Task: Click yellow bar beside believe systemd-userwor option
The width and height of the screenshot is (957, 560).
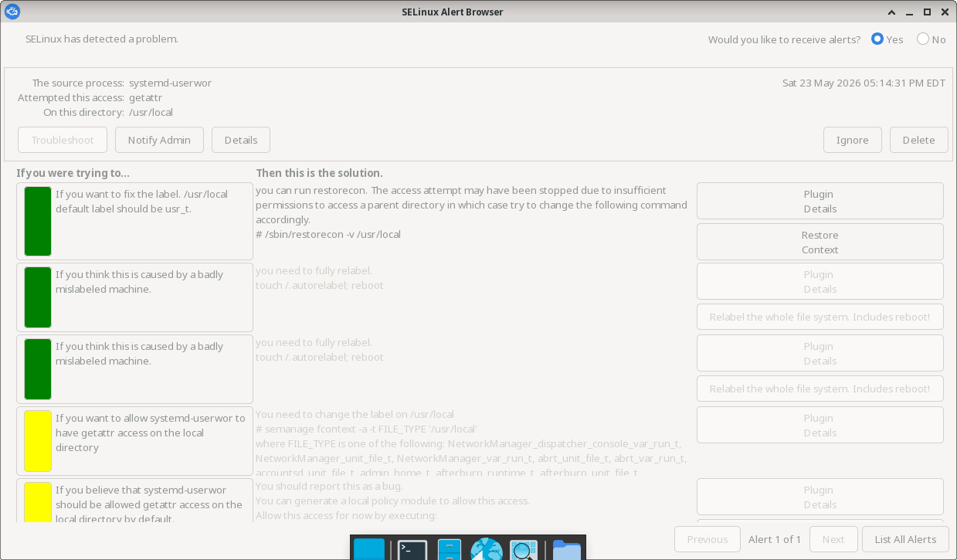Action: click(x=38, y=502)
